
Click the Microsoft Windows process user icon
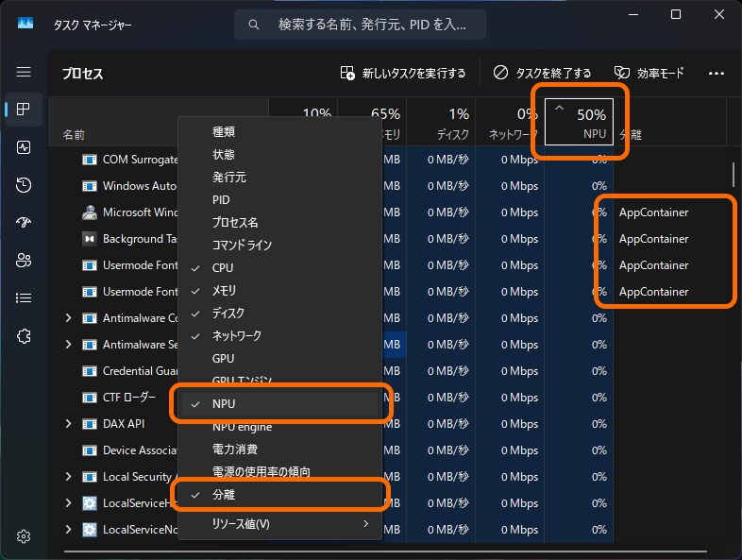(90, 212)
